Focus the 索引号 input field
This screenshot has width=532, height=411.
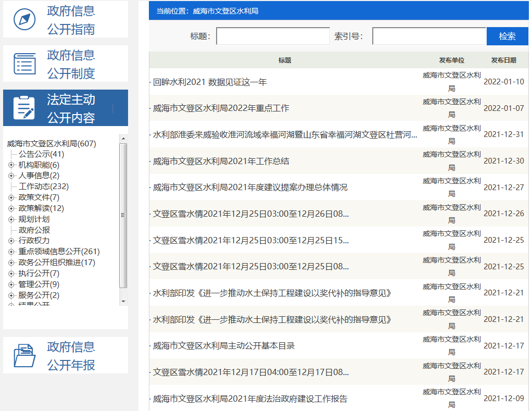(429, 36)
